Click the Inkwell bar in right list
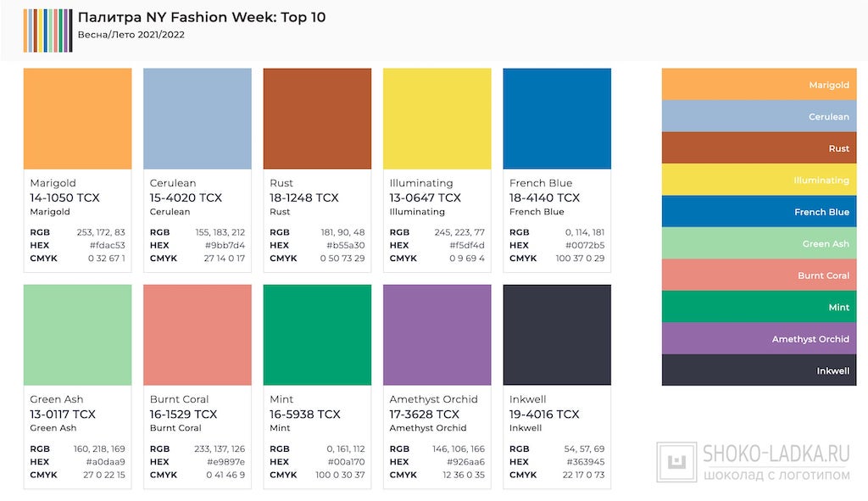The height and width of the screenshot is (501, 868). (x=759, y=370)
